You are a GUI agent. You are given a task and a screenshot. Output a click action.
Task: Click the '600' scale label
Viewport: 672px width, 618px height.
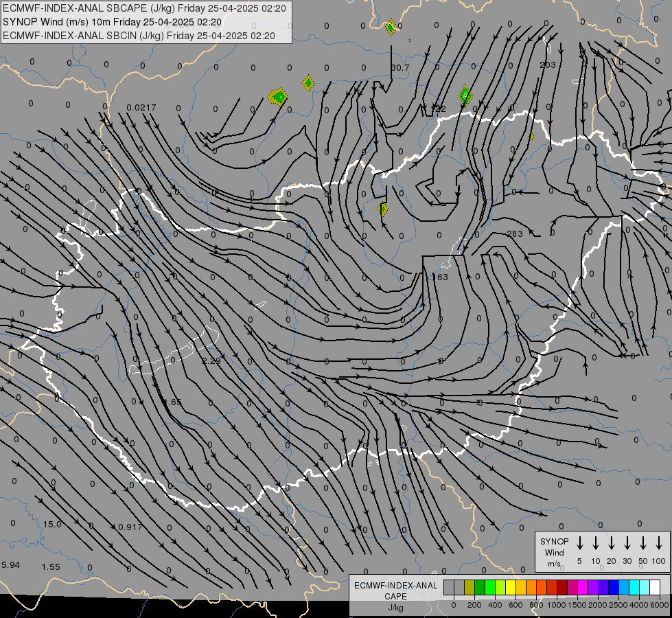(x=515, y=605)
